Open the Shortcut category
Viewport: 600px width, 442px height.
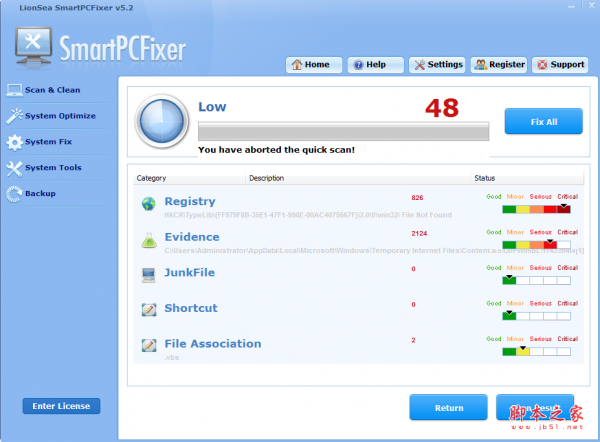[191, 308]
